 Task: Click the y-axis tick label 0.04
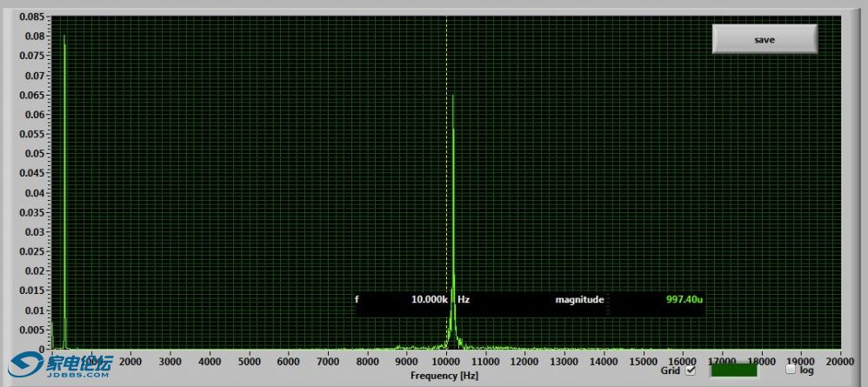point(35,193)
